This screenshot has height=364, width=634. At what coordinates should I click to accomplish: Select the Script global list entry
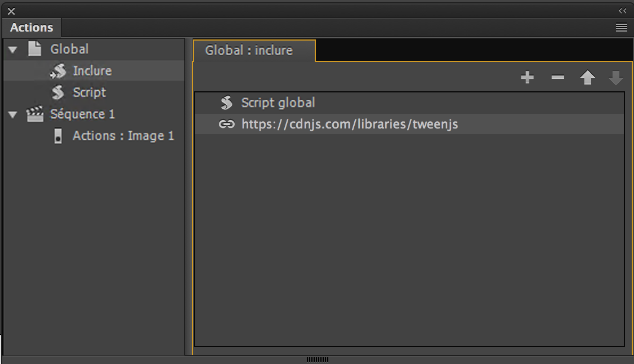[x=278, y=103]
